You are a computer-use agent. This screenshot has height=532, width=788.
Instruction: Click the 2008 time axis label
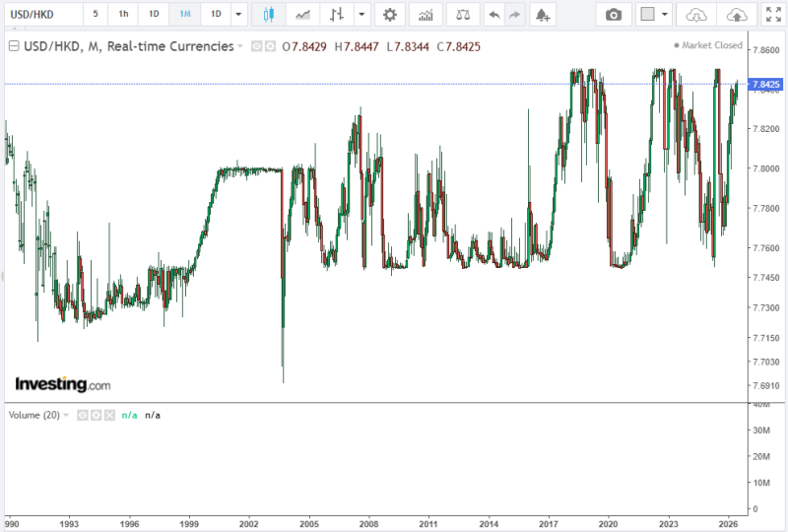pyautogui.click(x=368, y=524)
